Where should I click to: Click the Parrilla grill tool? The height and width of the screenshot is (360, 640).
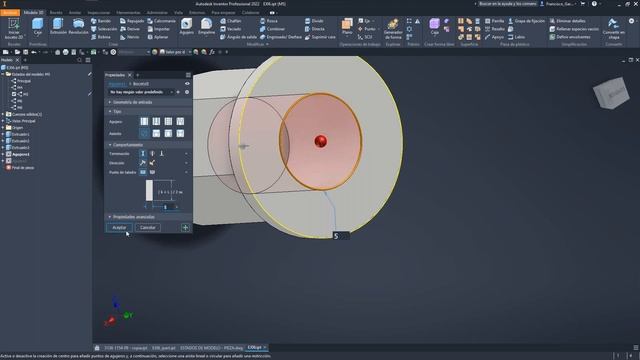494,21
